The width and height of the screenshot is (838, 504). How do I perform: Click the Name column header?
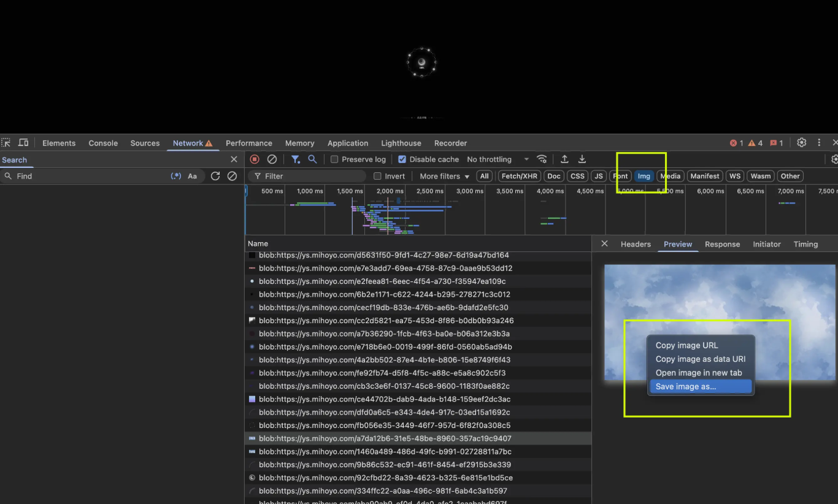click(418, 243)
